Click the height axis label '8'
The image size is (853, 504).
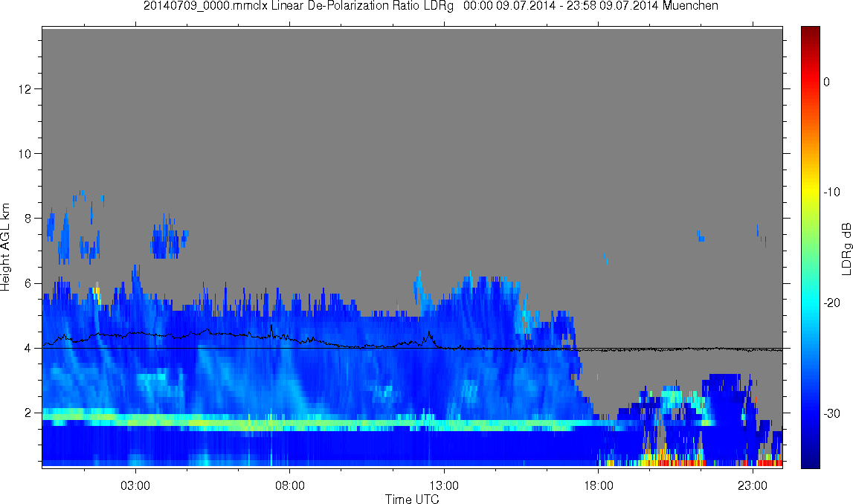point(28,219)
